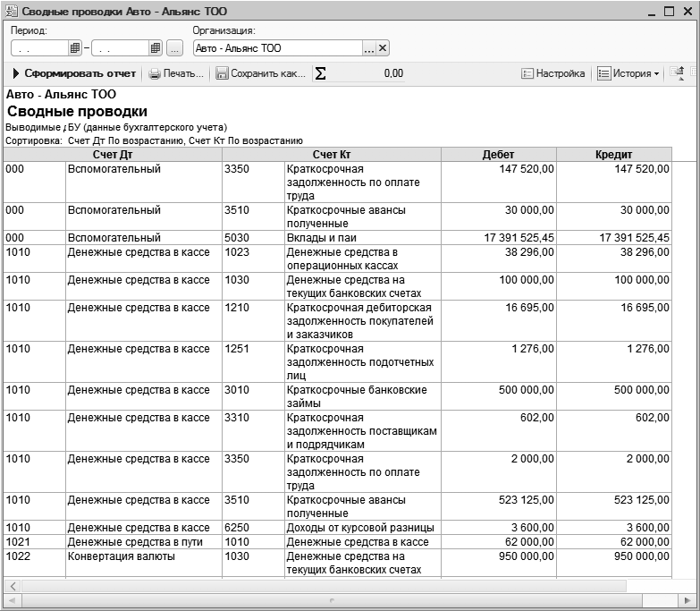Open calendar picker for period end date

[156, 48]
